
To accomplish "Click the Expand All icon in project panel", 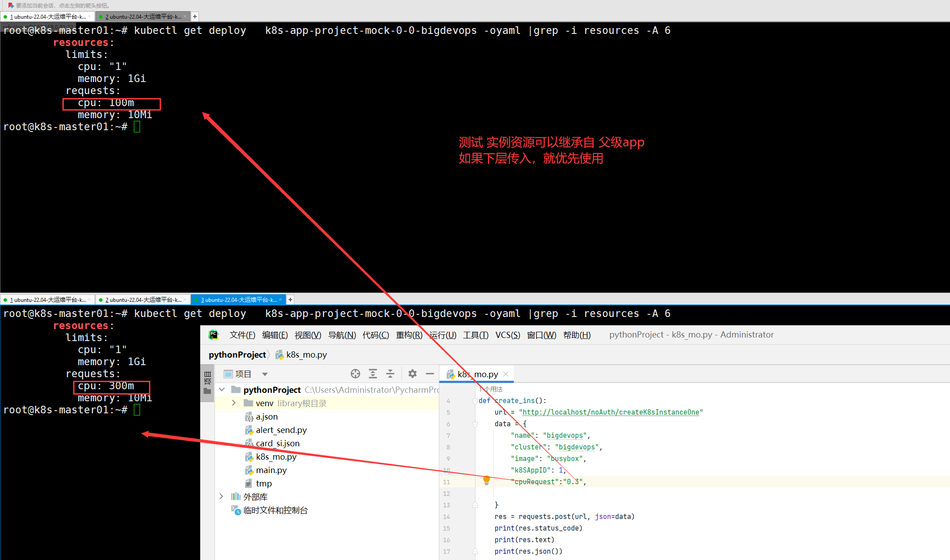I will [373, 374].
